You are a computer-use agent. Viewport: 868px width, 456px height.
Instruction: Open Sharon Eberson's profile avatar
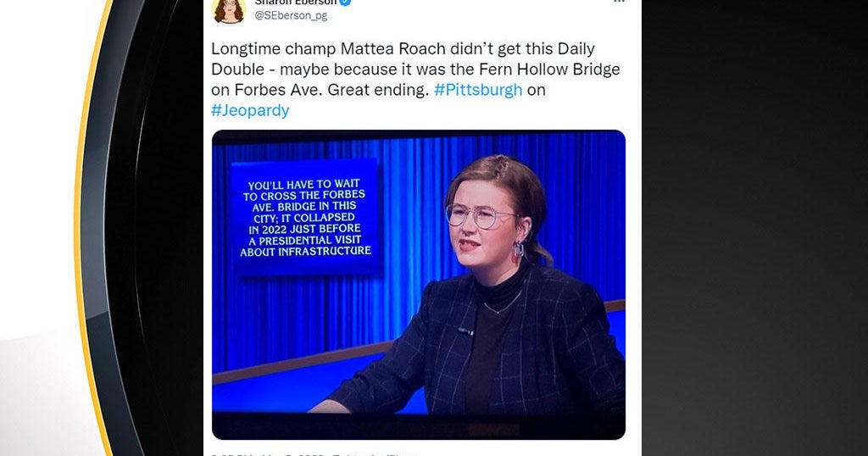(228, 10)
